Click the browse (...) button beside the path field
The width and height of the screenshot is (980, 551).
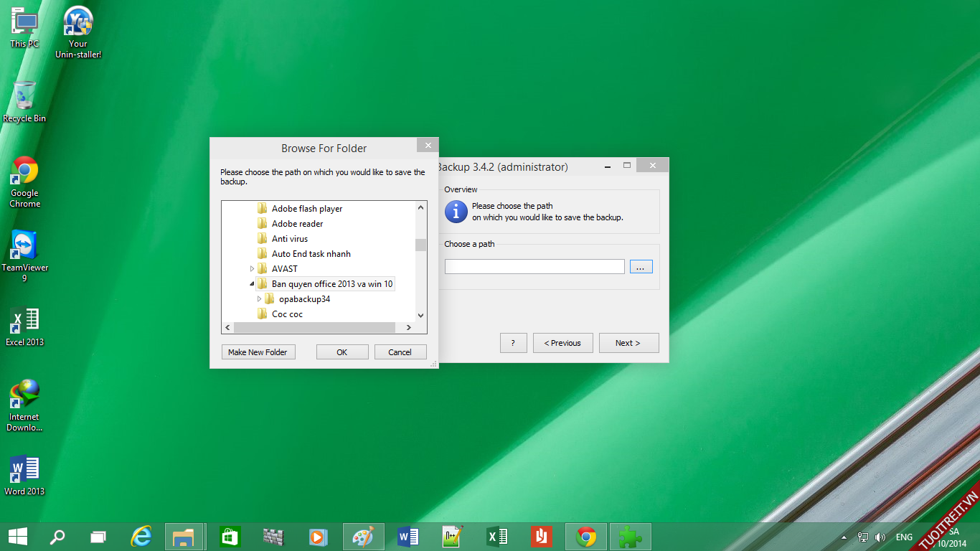[x=641, y=267]
